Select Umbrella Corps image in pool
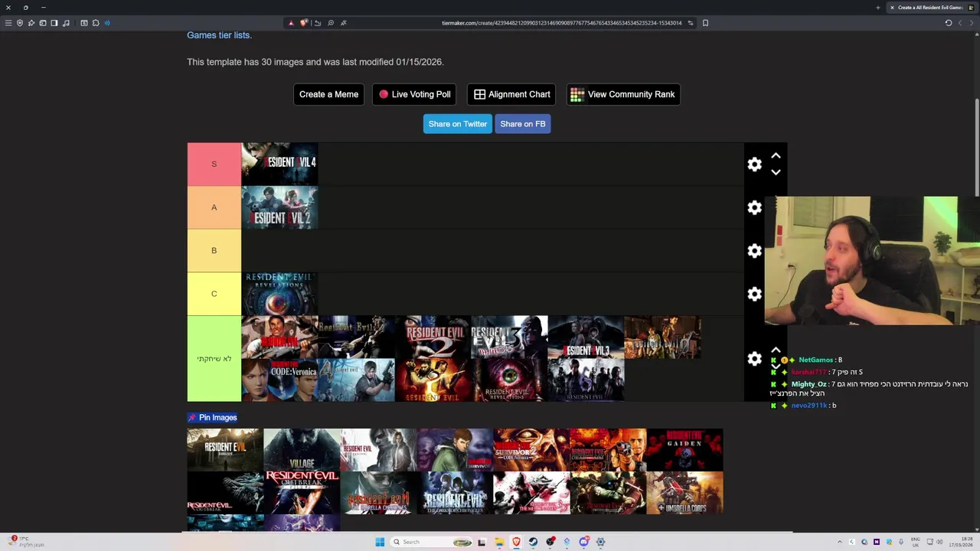This screenshot has width=980, height=551. point(684,493)
